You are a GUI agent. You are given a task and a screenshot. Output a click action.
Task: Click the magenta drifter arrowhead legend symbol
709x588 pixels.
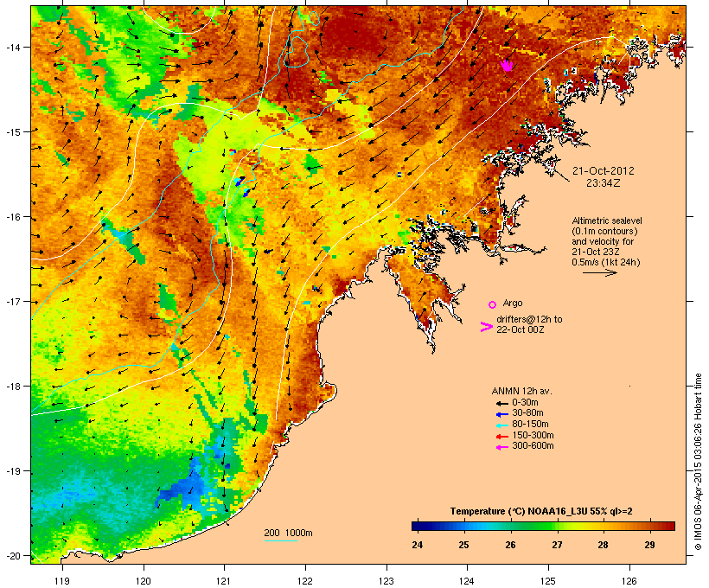coord(486,327)
